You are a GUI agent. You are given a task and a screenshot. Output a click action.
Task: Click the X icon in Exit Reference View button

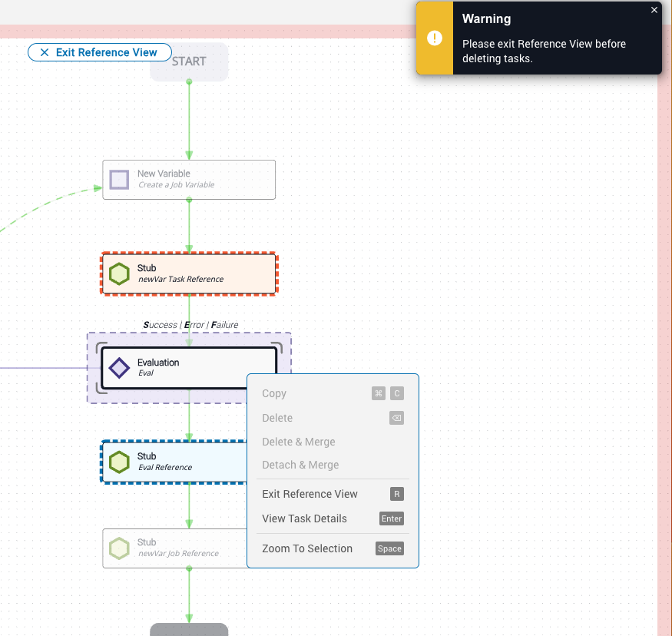point(42,52)
